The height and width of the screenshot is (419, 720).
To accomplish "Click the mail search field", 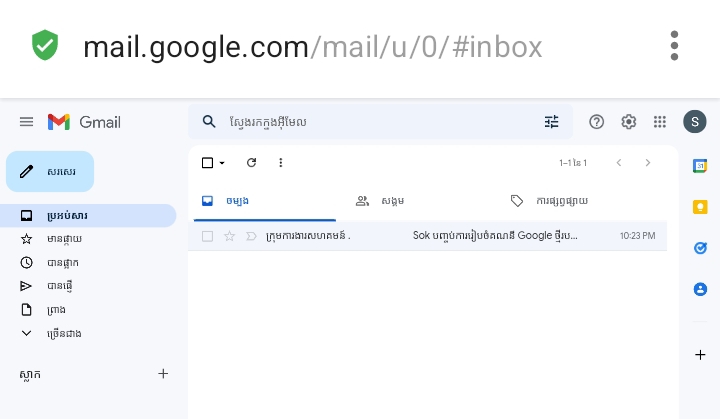I will coord(380,122).
